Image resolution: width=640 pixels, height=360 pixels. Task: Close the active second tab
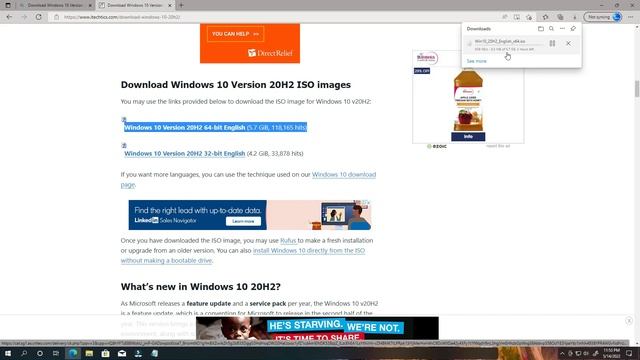pos(170,5)
